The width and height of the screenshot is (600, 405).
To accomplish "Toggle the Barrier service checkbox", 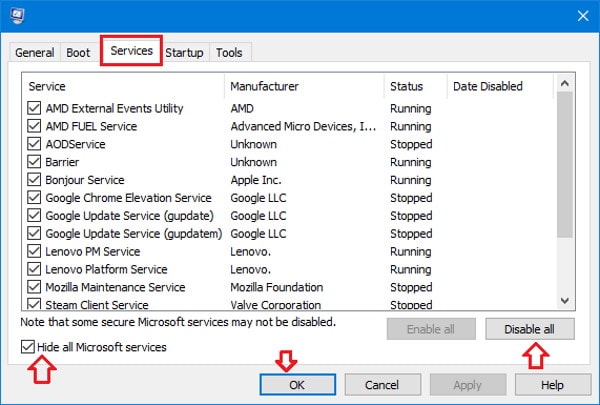I will [x=34, y=162].
